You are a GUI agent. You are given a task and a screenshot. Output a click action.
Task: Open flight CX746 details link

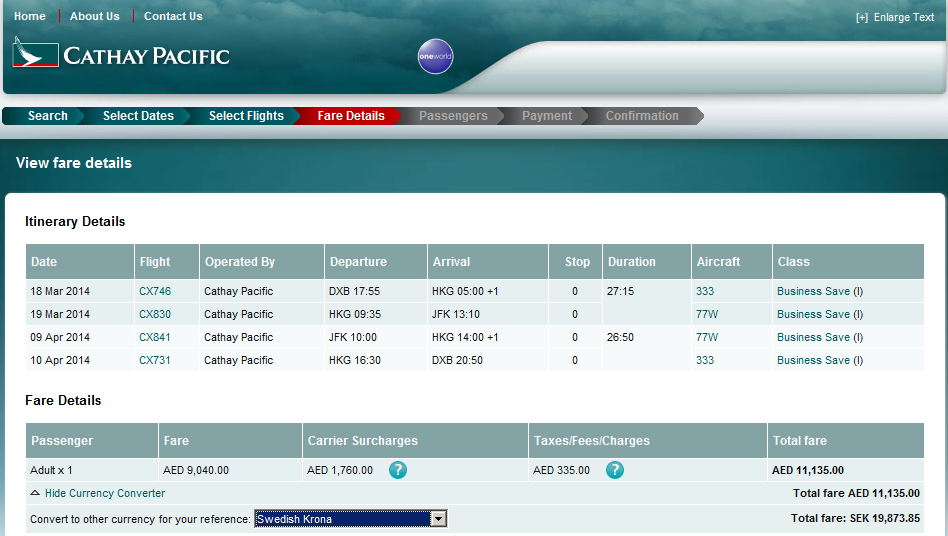[155, 291]
